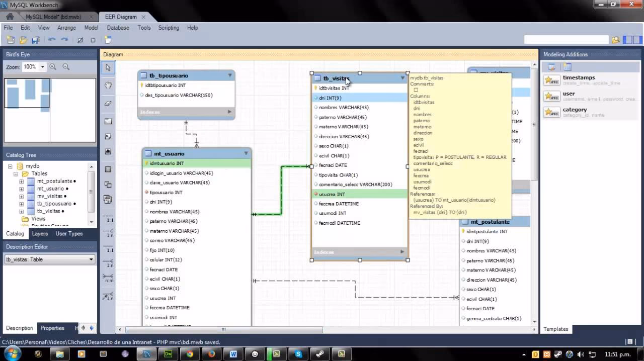Toggle the grid toolbar button
Screen dimensions: 644x361
80,40
